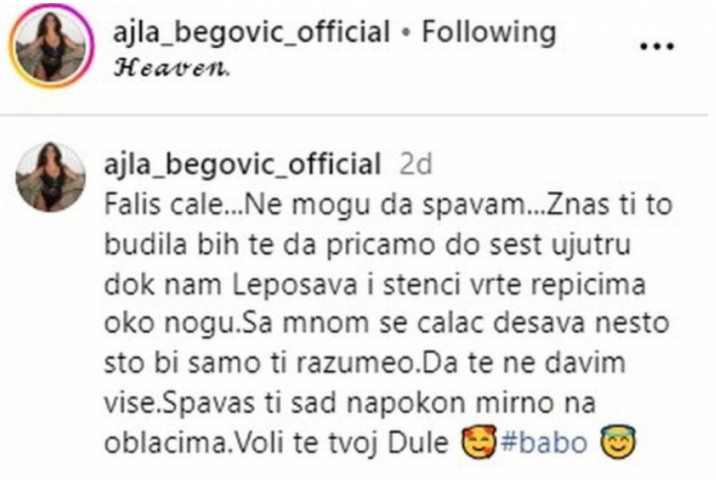716x480 pixels.
Task: Click the horizontal divider below the header
Action: (x=354, y=115)
